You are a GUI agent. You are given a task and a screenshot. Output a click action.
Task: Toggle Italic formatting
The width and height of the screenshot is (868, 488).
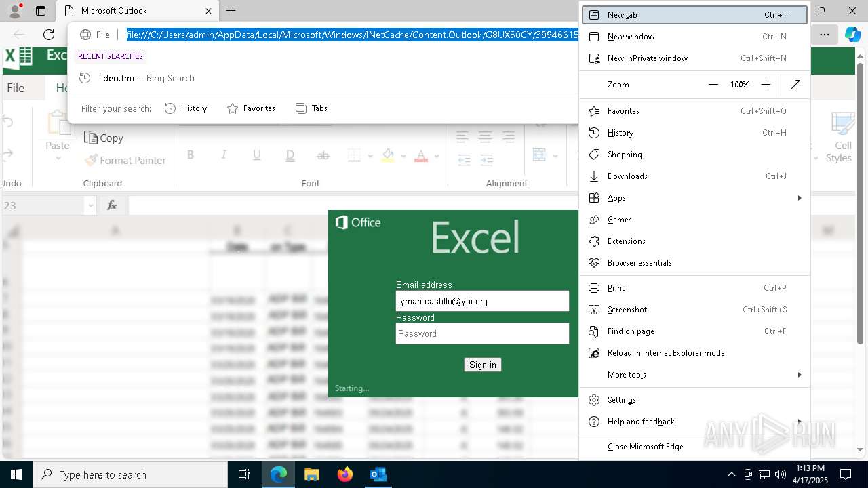[224, 156]
